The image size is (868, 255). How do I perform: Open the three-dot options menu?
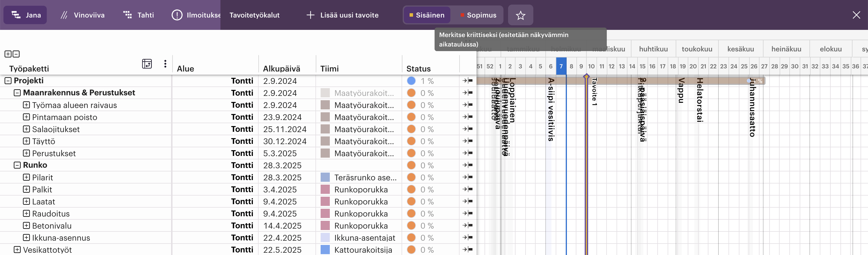pyautogui.click(x=165, y=64)
